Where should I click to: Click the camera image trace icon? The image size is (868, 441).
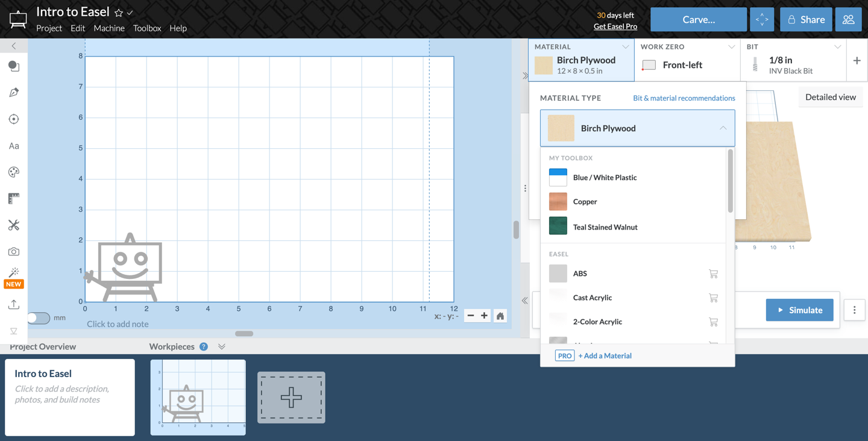tap(13, 252)
